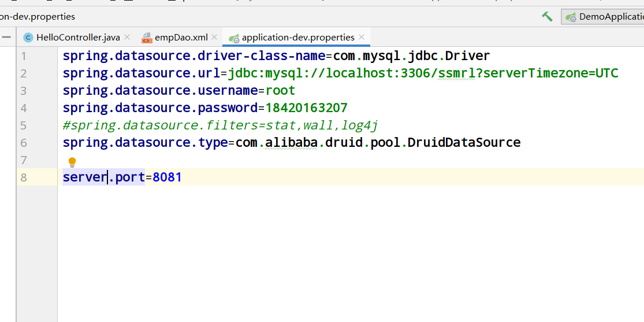The width and height of the screenshot is (644, 322).
Task: Click line number 1 in gutter
Action: tap(24, 56)
